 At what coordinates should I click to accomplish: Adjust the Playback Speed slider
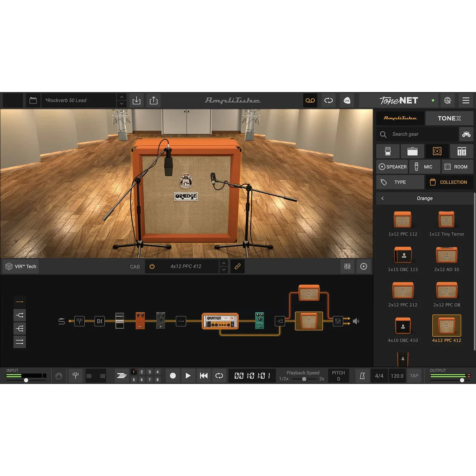tap(304, 379)
